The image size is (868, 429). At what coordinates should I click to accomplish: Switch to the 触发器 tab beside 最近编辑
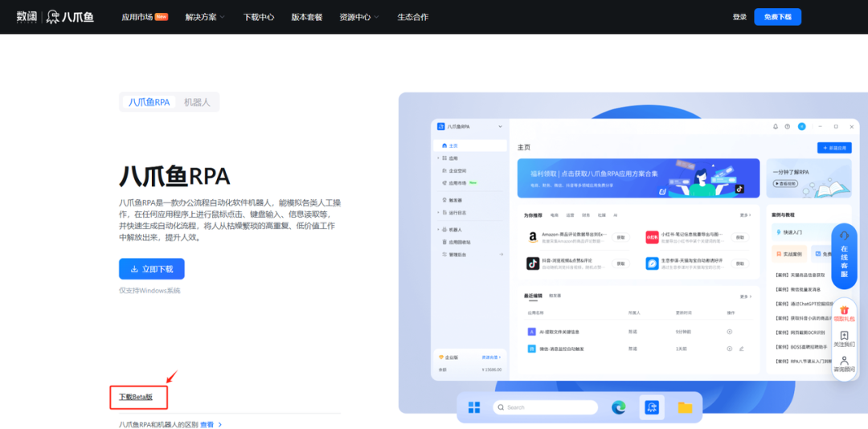555,296
